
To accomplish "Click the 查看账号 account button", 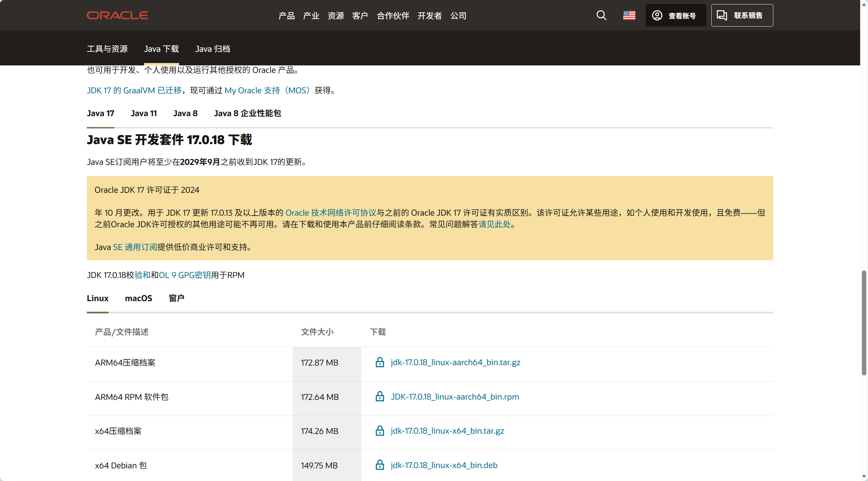I will point(675,15).
